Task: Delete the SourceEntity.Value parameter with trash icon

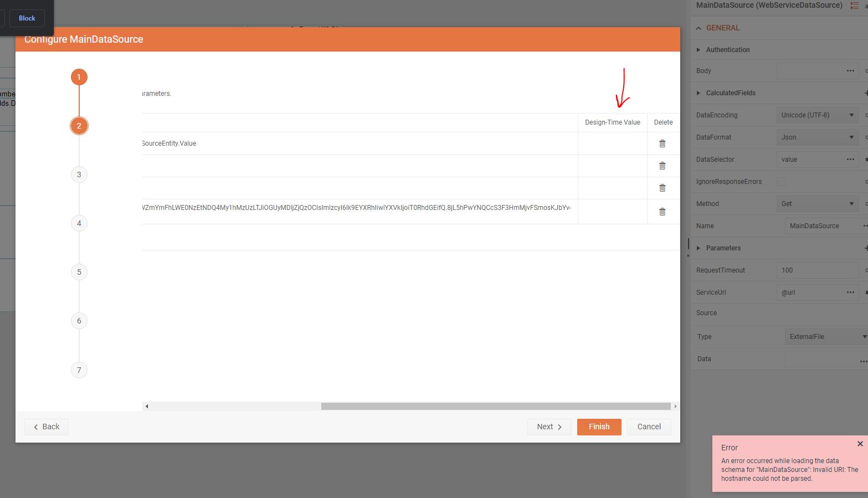Action: click(662, 143)
